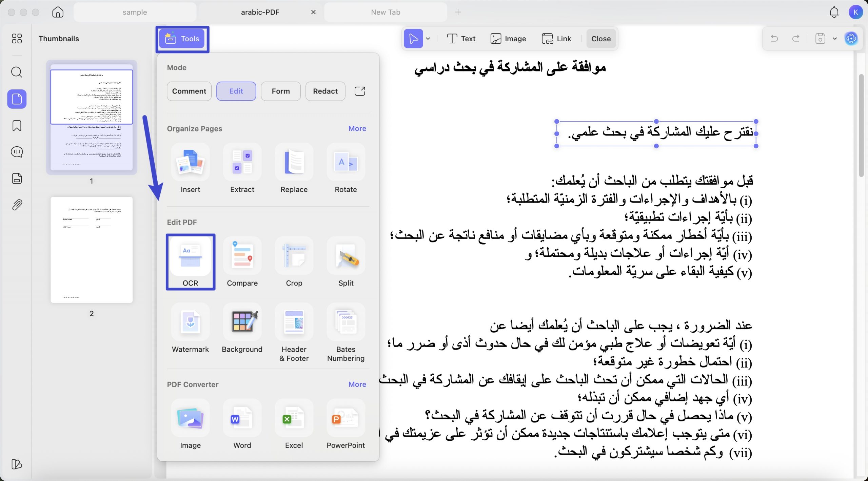Open the home screen icon

(58, 12)
